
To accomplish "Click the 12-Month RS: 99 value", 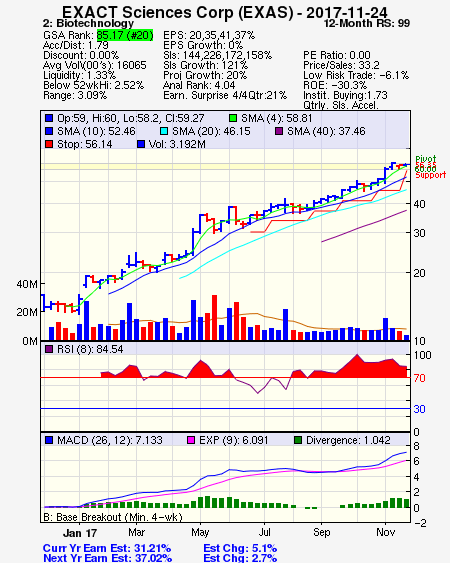I will click(x=367, y=23).
